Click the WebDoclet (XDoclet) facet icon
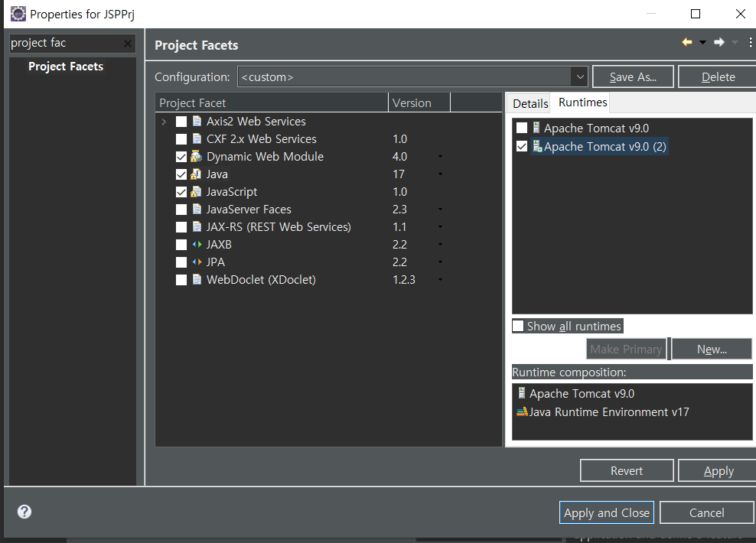The height and width of the screenshot is (543, 756). click(x=197, y=279)
